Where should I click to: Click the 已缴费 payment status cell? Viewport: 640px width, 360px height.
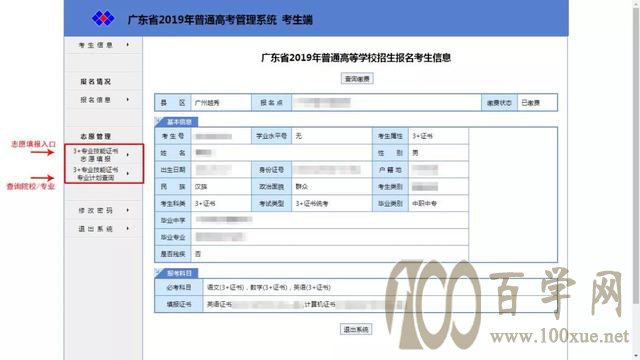click(x=537, y=102)
